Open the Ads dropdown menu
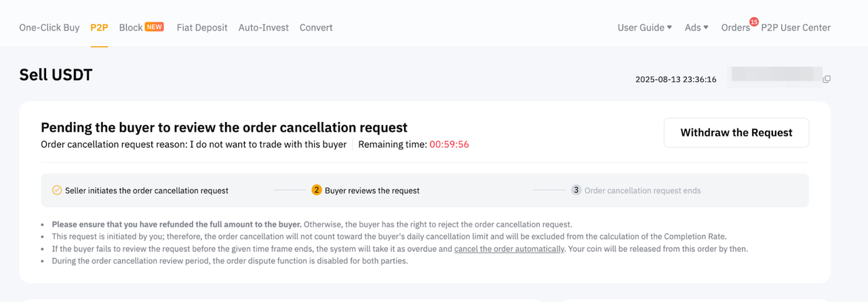 click(696, 28)
